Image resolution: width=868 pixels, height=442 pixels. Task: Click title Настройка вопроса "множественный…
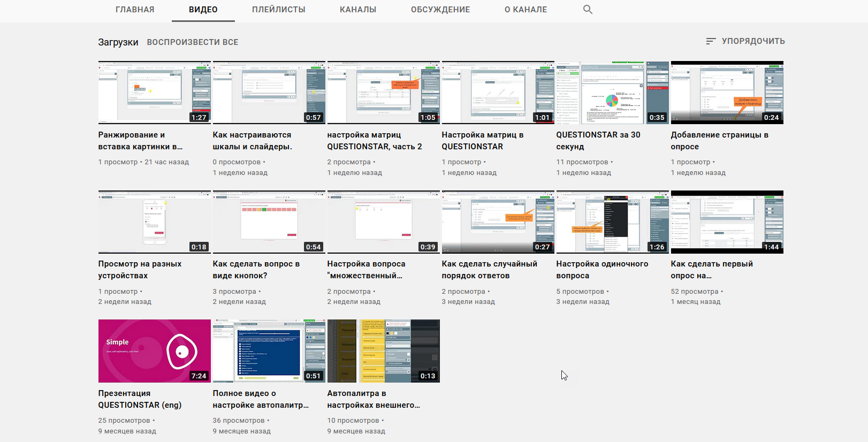tap(367, 270)
